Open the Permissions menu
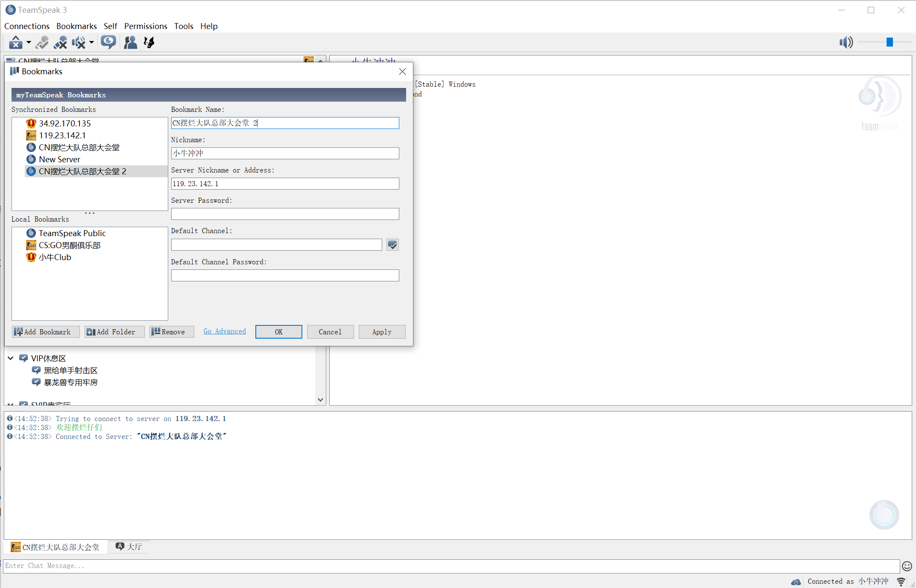This screenshot has width=916, height=588. click(x=146, y=26)
